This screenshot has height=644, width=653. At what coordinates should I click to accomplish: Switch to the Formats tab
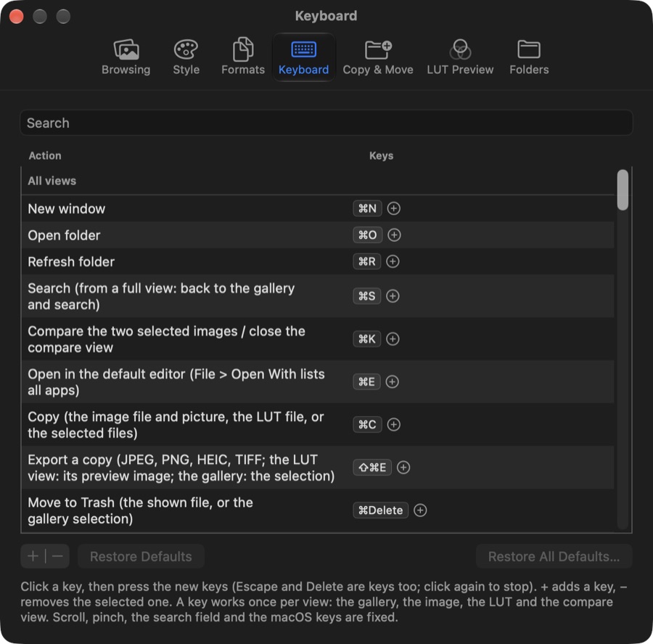pyautogui.click(x=243, y=57)
